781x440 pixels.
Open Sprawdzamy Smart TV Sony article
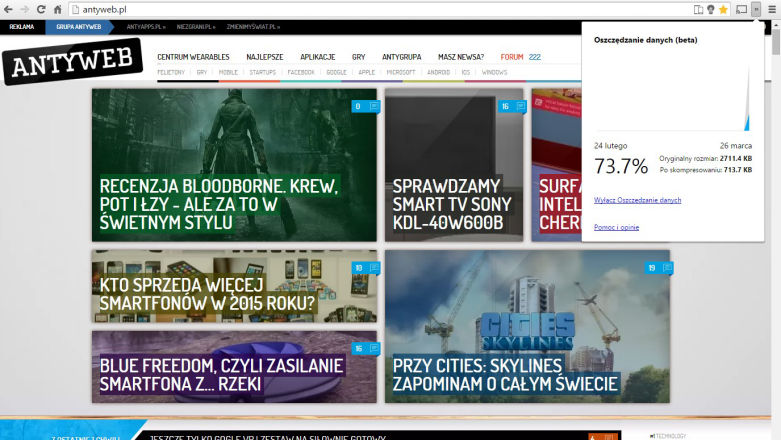pyautogui.click(x=454, y=165)
